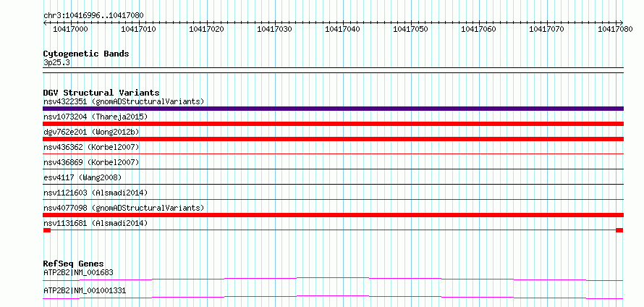Open variant label nsv4322351 (gnomADStructuralVariants)
Screen dimensions: 644x307
click(124, 101)
